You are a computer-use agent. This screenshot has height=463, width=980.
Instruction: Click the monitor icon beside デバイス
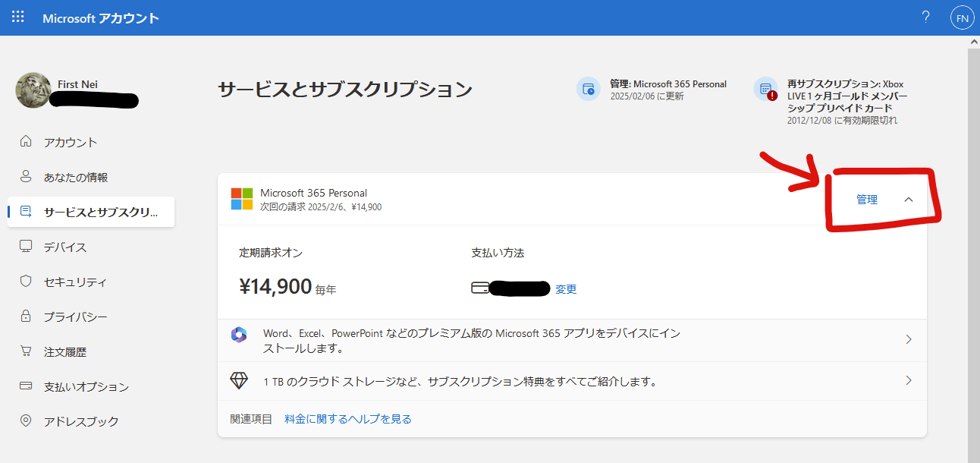27,247
